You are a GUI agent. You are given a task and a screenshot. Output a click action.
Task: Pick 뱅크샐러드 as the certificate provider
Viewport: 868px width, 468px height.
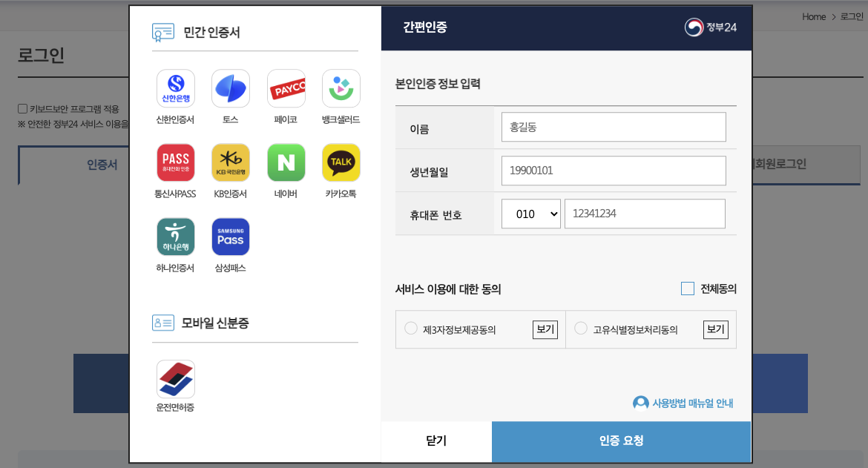341,88
